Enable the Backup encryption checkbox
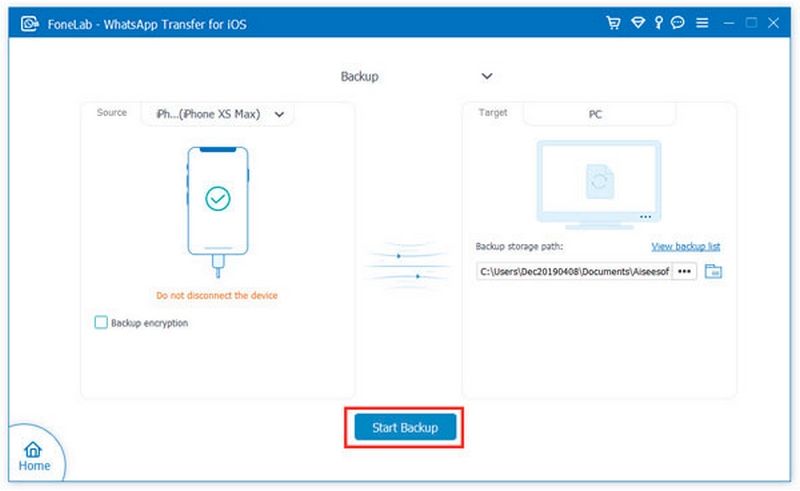 click(100, 323)
